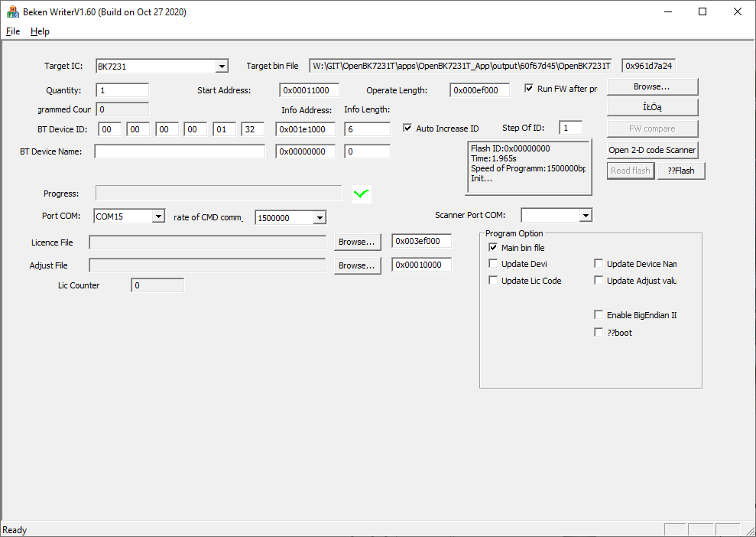Click the 'Program Option' group label
Image resolution: width=756 pixels, height=537 pixels.
click(x=514, y=233)
